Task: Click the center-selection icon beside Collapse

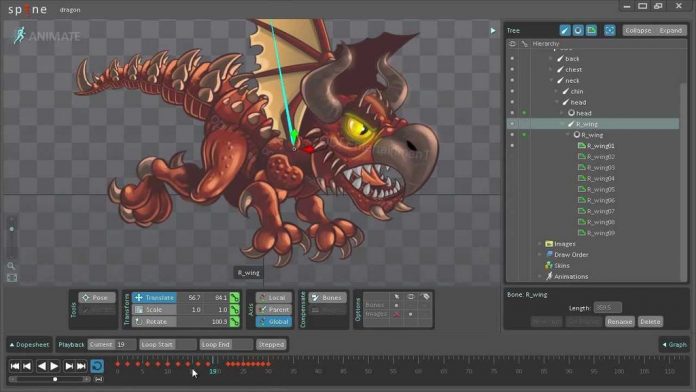Action: (610, 30)
